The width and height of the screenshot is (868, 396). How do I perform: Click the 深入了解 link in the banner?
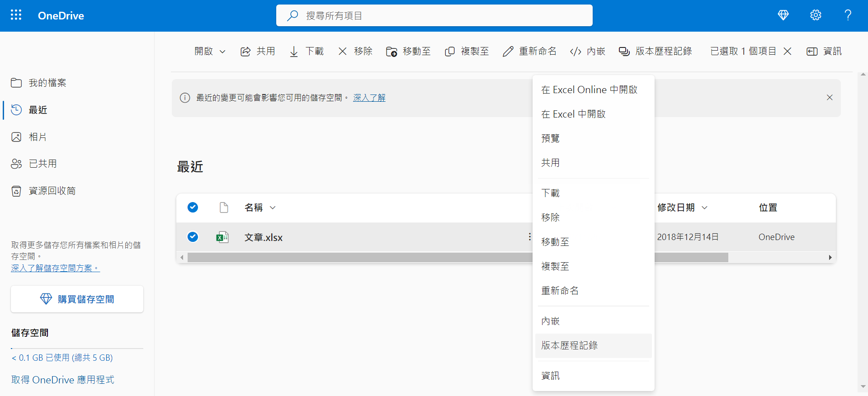pyautogui.click(x=369, y=98)
